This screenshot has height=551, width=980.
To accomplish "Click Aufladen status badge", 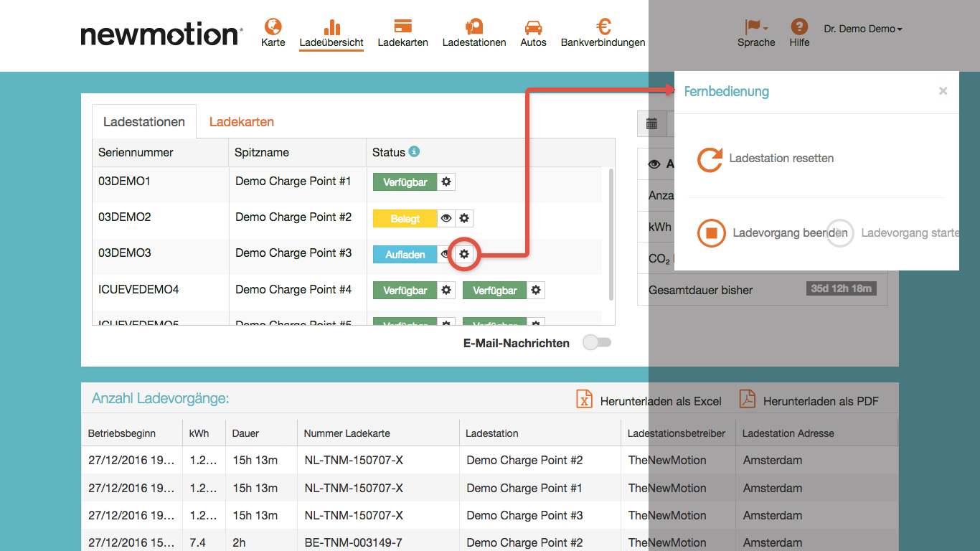I will click(405, 254).
